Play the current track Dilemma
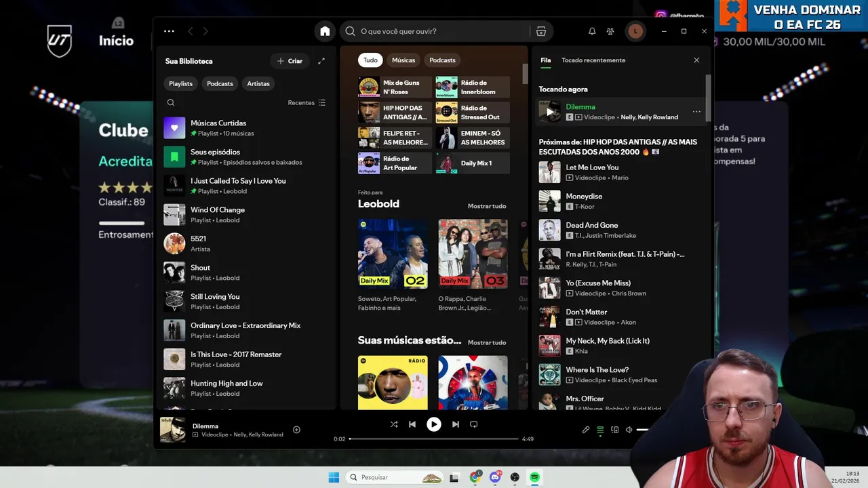Screen dimensions: 868x488 (434, 424)
